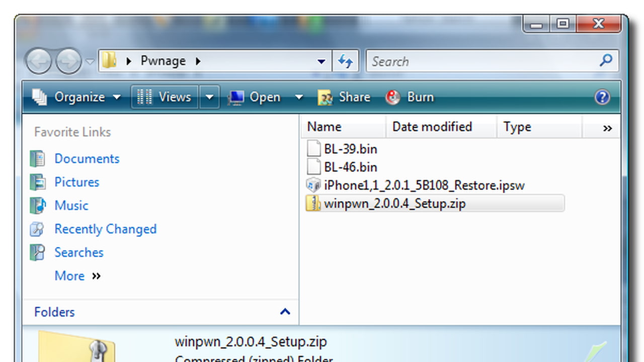Screen dimensions: 644x362
Task: Click the zipped folder preview thumbnail
Action: click(x=77, y=346)
